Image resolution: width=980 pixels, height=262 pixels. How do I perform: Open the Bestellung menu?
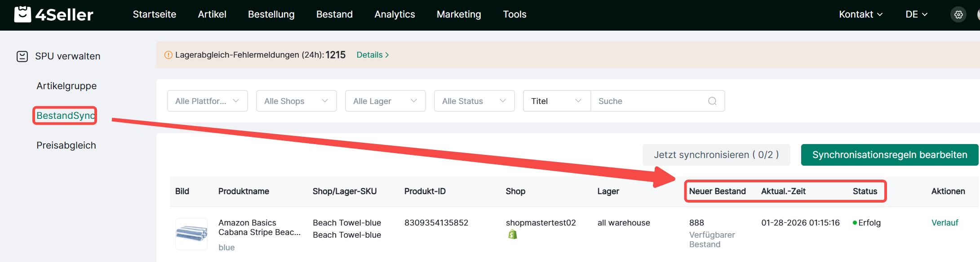click(x=271, y=14)
